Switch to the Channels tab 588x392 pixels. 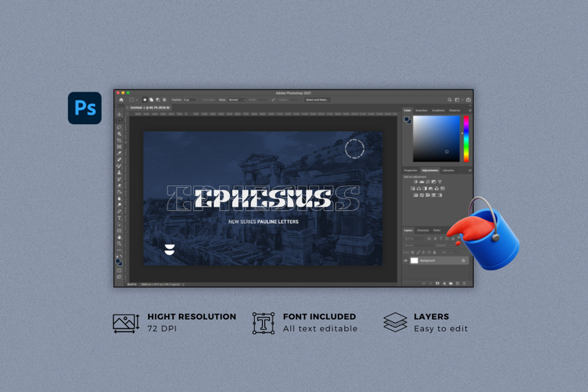[423, 230]
